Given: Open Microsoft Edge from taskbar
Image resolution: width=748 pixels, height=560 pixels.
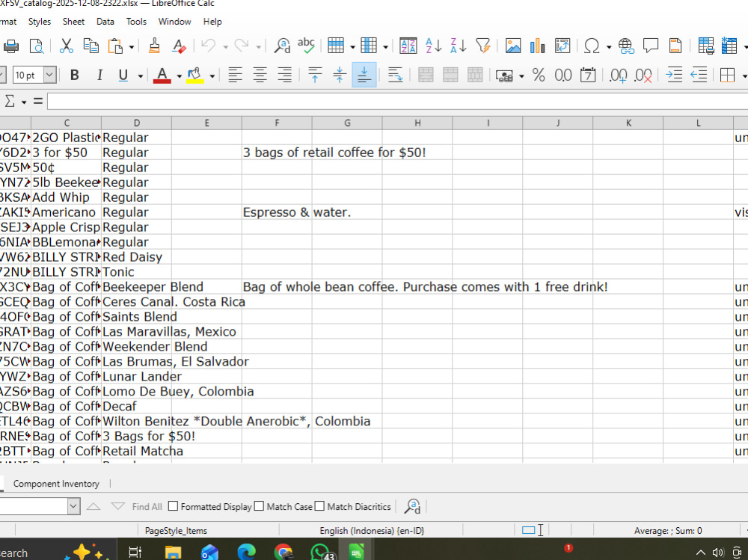Looking at the screenshot, I should 246,553.
